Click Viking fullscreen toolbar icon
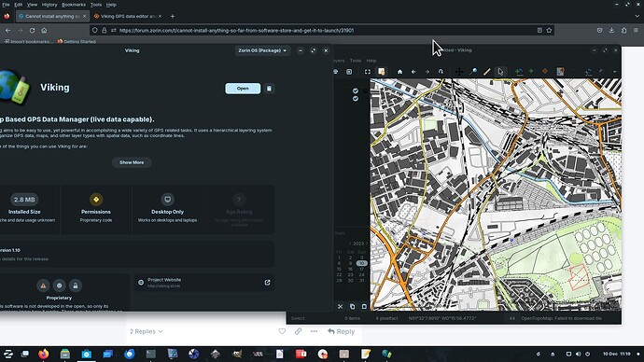 point(367,72)
